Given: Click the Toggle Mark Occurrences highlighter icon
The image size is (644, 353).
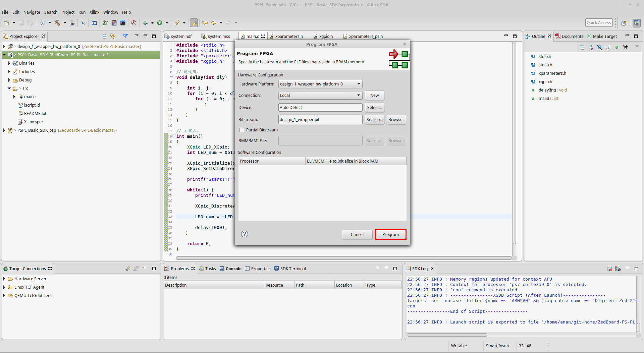Looking at the screenshot, I should pos(194,23).
